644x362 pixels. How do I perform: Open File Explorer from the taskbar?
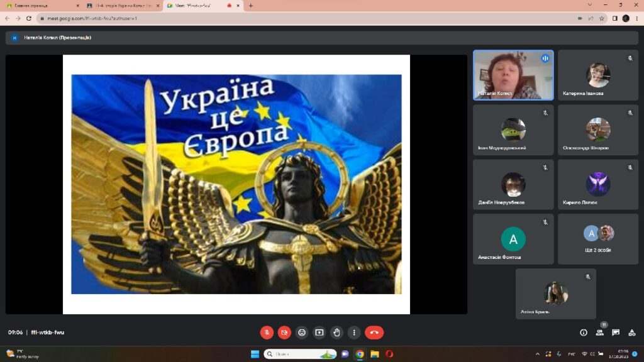click(375, 354)
